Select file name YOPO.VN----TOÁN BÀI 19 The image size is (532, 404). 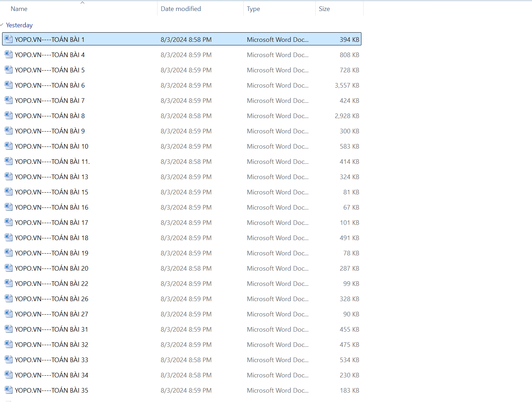tap(51, 253)
